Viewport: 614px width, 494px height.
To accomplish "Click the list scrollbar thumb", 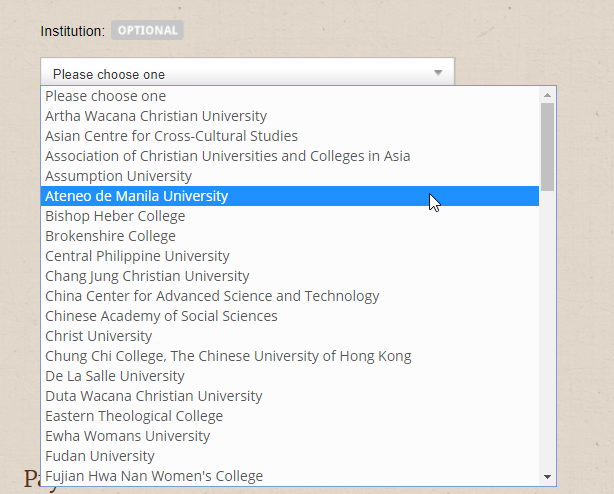I will 547,145.
